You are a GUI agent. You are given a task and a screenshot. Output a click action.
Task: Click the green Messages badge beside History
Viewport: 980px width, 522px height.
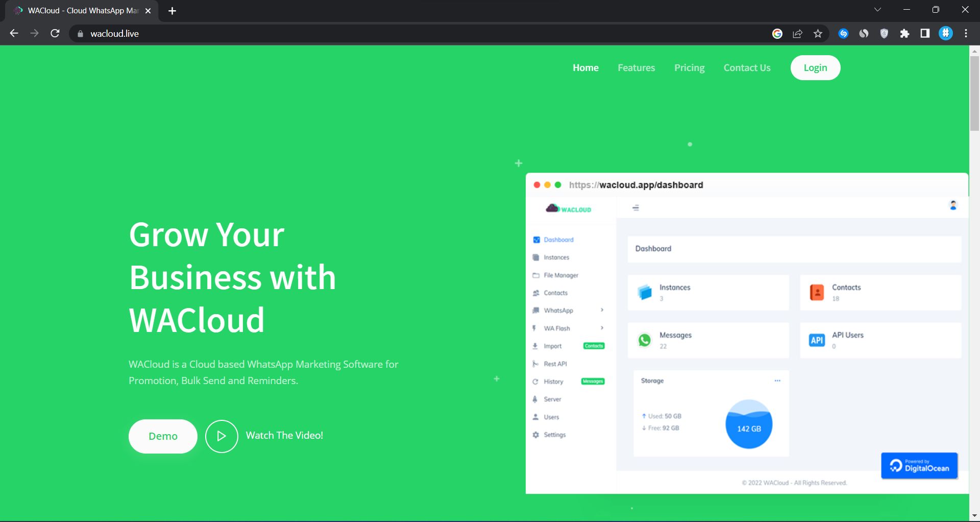point(593,381)
